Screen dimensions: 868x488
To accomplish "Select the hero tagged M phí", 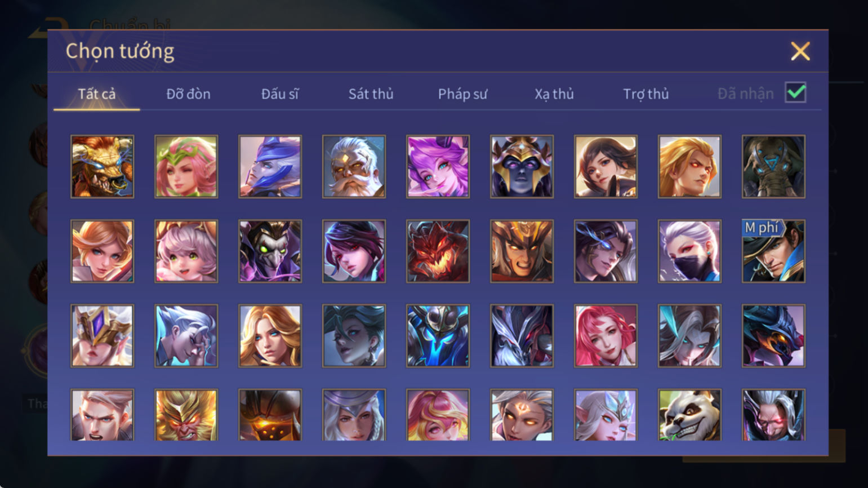I will coord(773,251).
